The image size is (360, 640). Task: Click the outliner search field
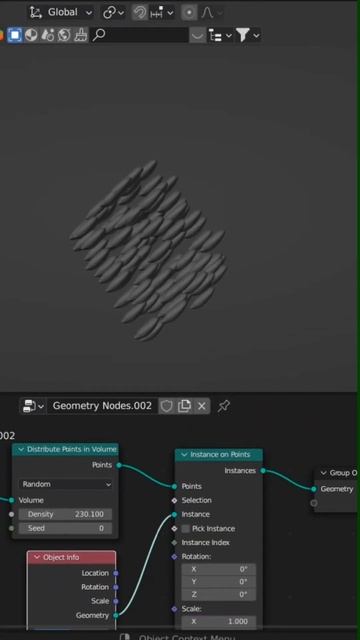[x=139, y=36]
